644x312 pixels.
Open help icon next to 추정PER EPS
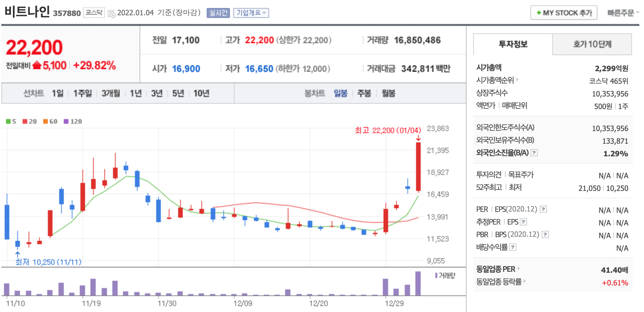tap(523, 222)
